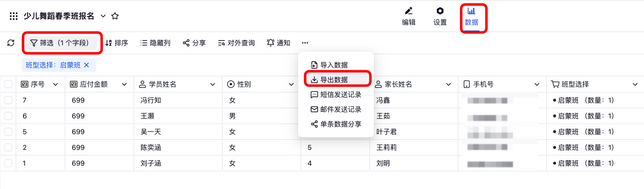This screenshot has height=189, width=644.
Task: Open the 学员姓名 column dropdown
Action: pyautogui.click(x=213, y=85)
